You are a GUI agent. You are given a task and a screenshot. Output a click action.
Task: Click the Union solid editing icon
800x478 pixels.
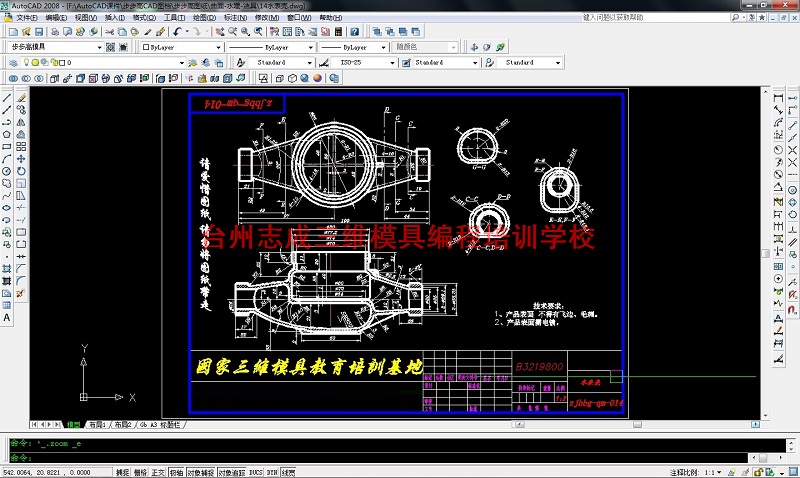(13, 79)
